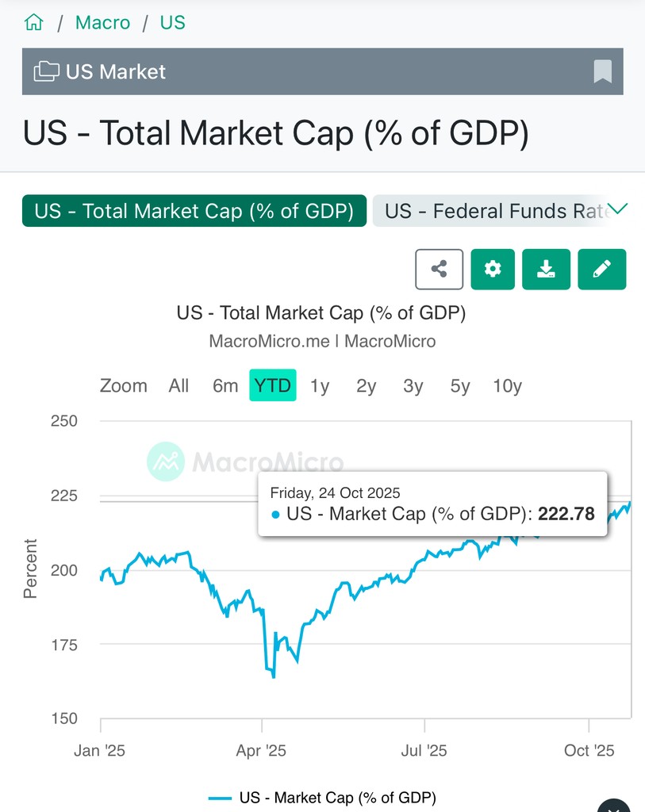This screenshot has width=645, height=812.
Task: Open chart settings gear
Action: pos(493,269)
